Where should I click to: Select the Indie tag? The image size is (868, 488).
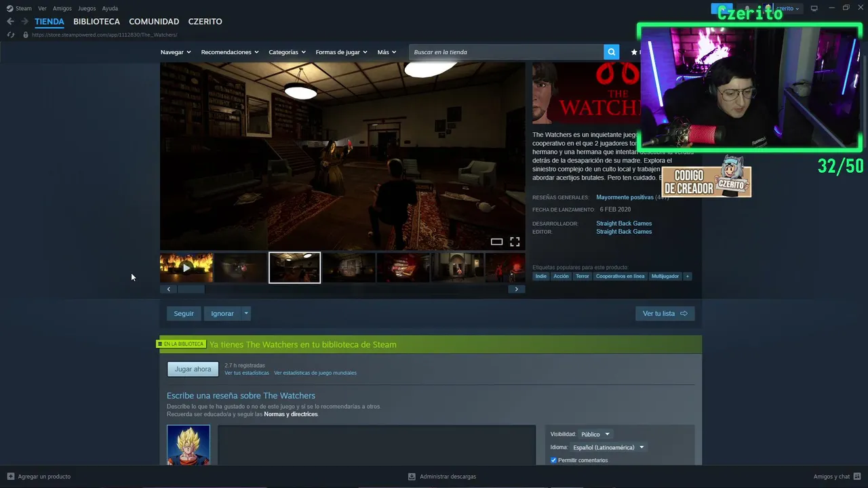point(540,277)
